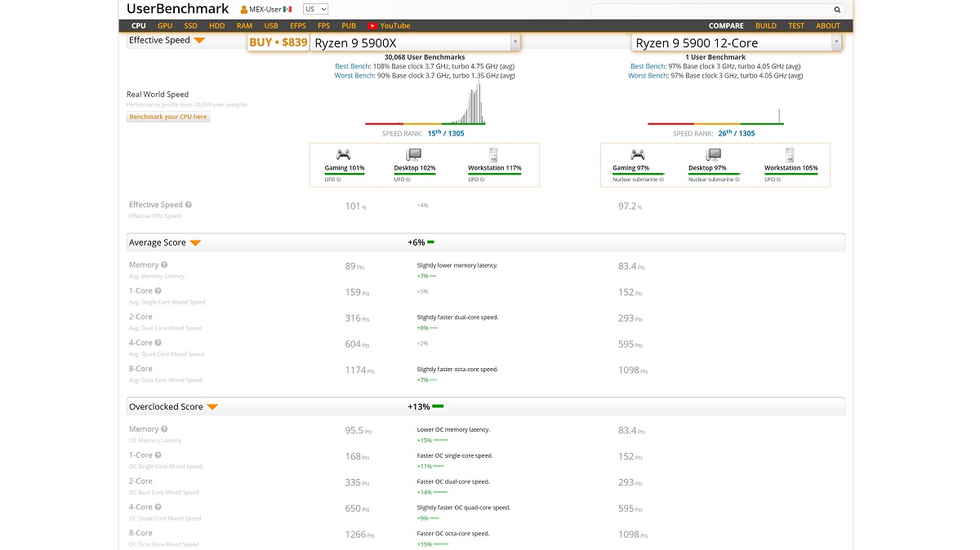The image size is (980, 550).
Task: Click the Mexico flag icon
Action: [287, 9]
